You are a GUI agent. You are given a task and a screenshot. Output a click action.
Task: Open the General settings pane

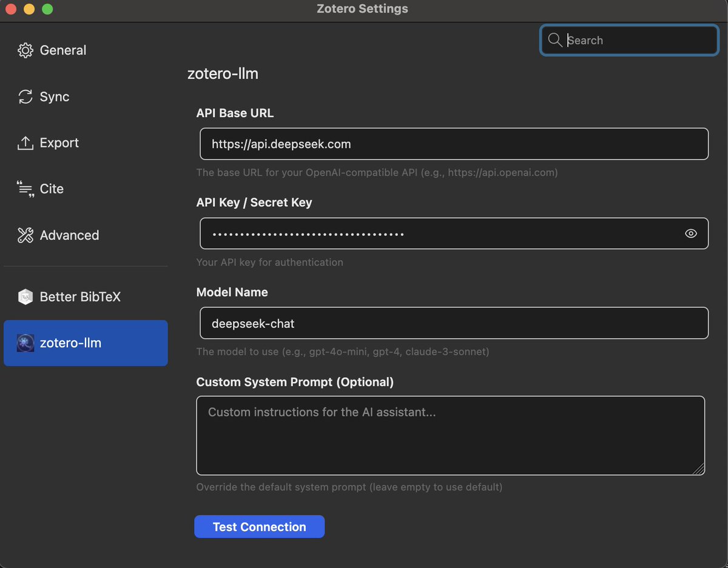click(x=86, y=50)
